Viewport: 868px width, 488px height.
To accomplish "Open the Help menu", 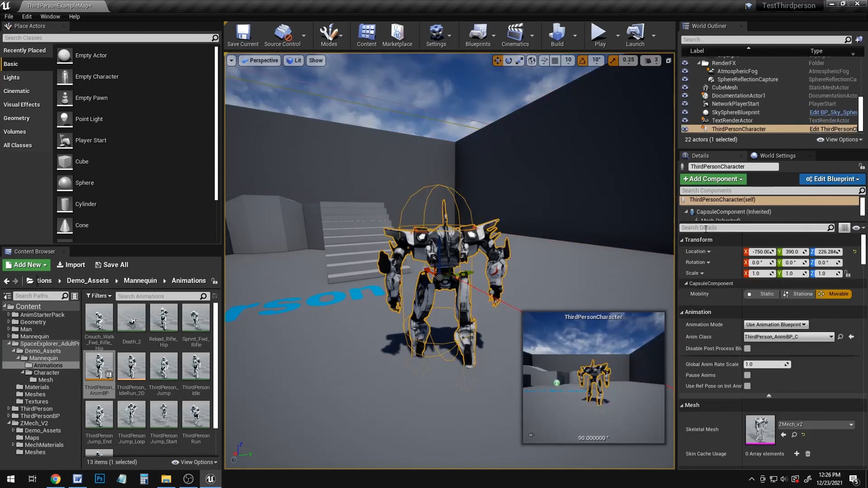I will 74,17.
